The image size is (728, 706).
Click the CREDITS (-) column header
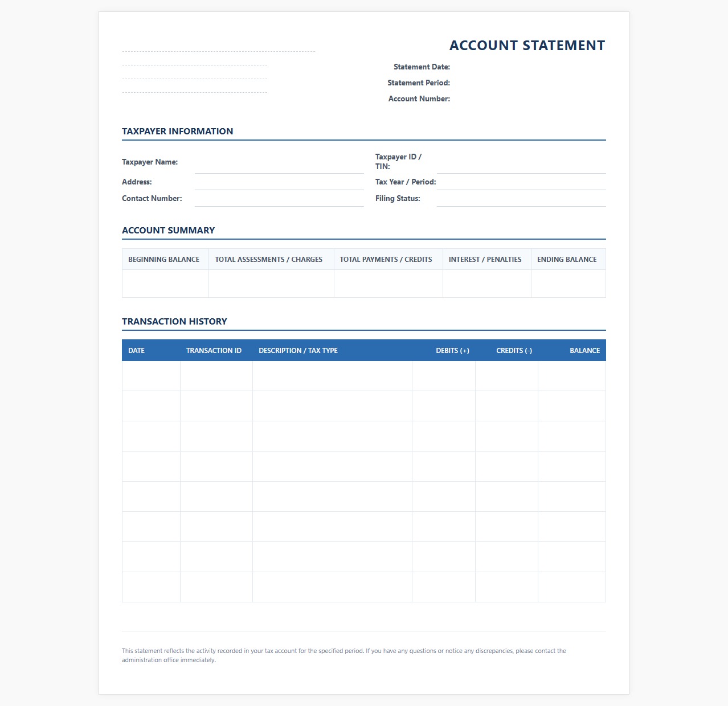507,351
